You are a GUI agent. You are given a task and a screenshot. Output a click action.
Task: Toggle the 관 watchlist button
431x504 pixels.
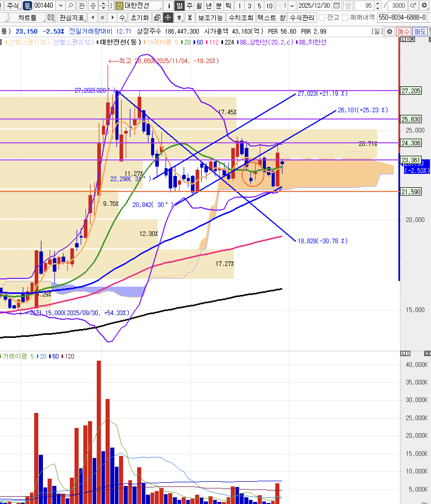(x=82, y=5)
